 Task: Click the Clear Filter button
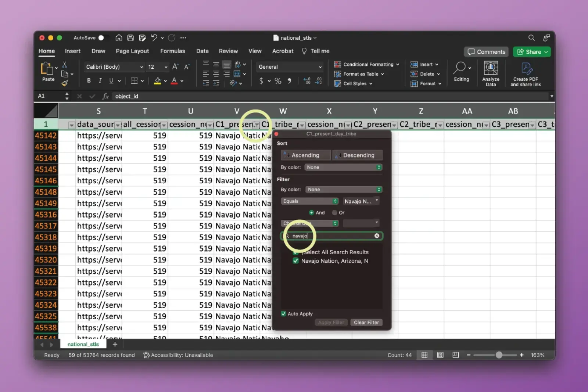(x=366, y=323)
